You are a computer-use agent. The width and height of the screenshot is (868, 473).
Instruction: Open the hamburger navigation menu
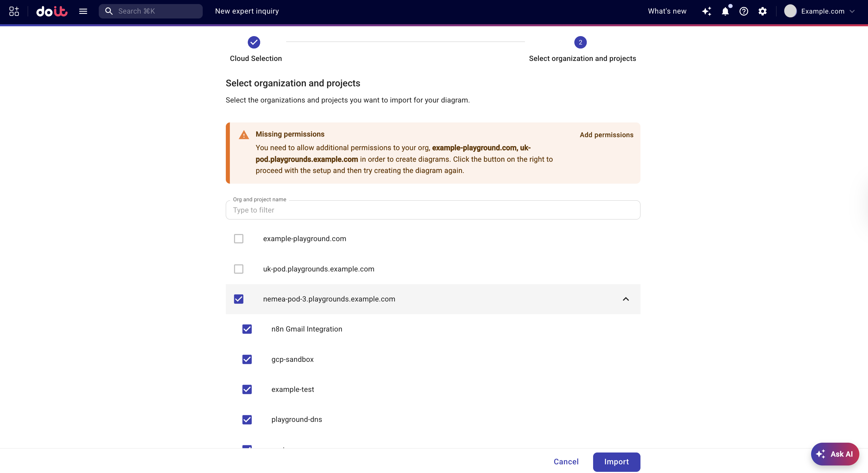point(83,11)
